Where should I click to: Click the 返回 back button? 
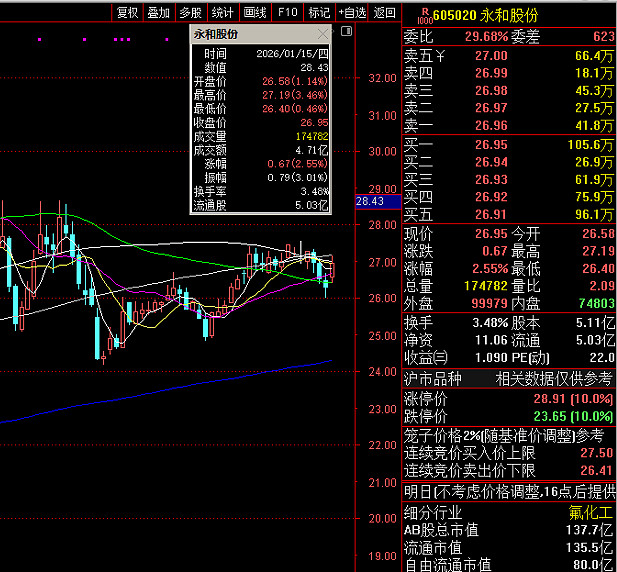384,13
